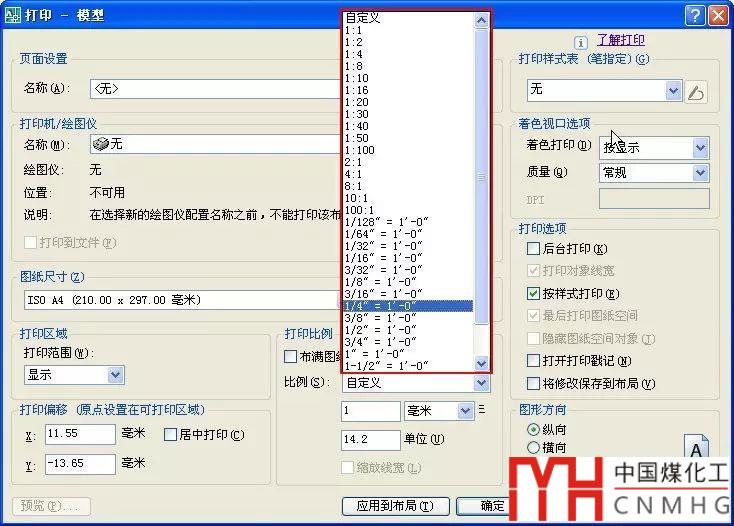Viewport: 734px width, 526px height.
Task: Click the scale list scroll-down arrow
Action: pyautogui.click(x=481, y=363)
